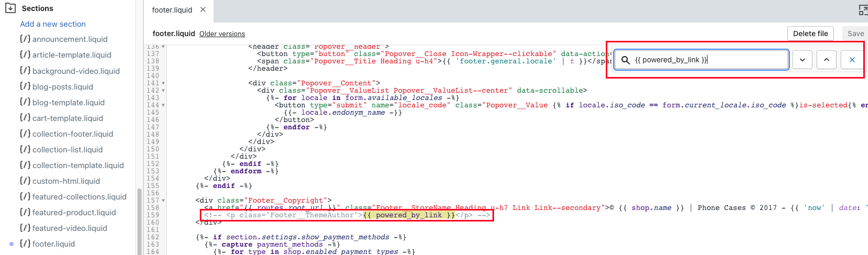Viewport: 868px width, 255px height.
Task: Click the footer.liquid file icon in sidebar
Action: click(x=25, y=243)
